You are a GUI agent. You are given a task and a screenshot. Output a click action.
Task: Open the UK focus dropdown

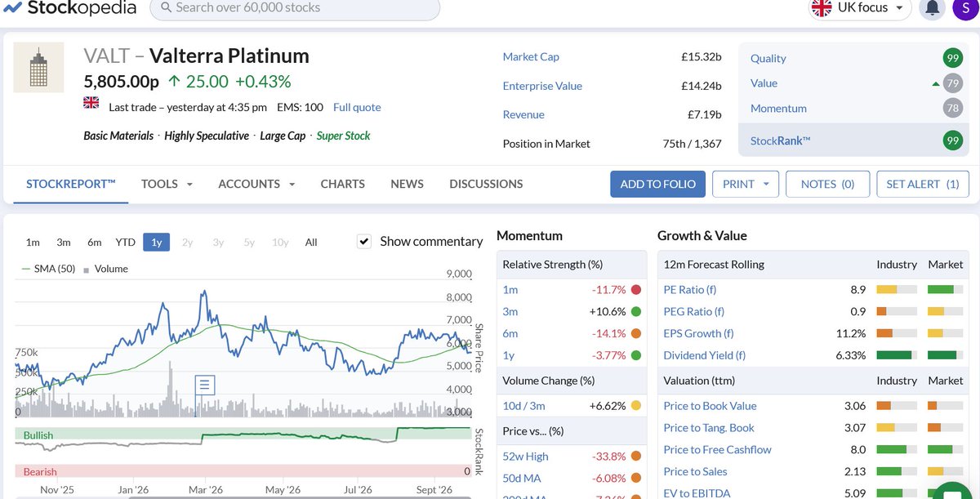(x=860, y=8)
